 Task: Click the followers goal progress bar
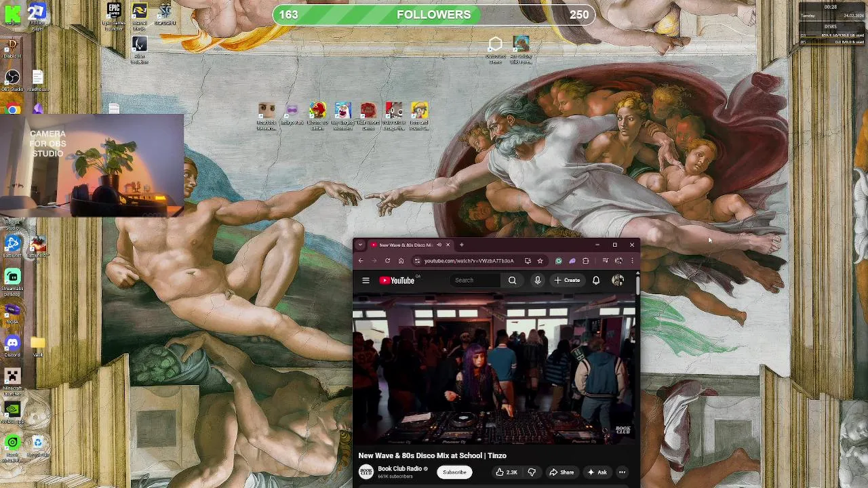(x=434, y=14)
